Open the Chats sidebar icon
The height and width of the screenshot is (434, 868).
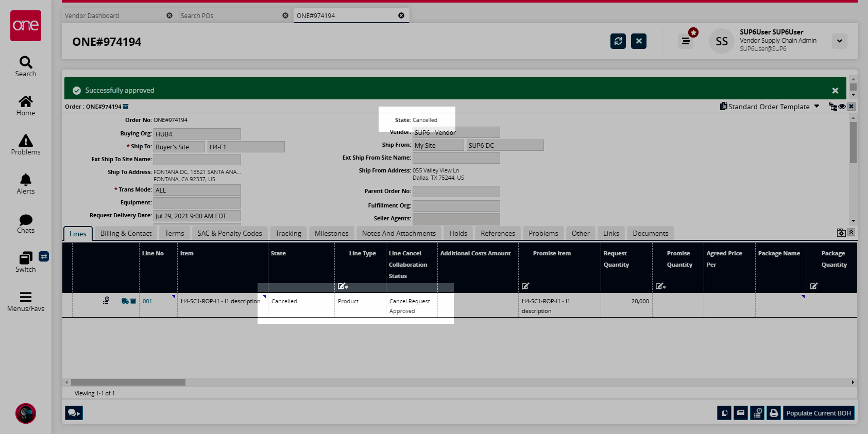[x=26, y=223]
